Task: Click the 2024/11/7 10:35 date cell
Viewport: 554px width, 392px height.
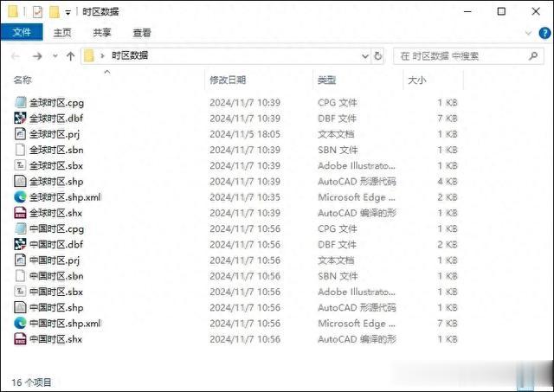Action: 245,197
